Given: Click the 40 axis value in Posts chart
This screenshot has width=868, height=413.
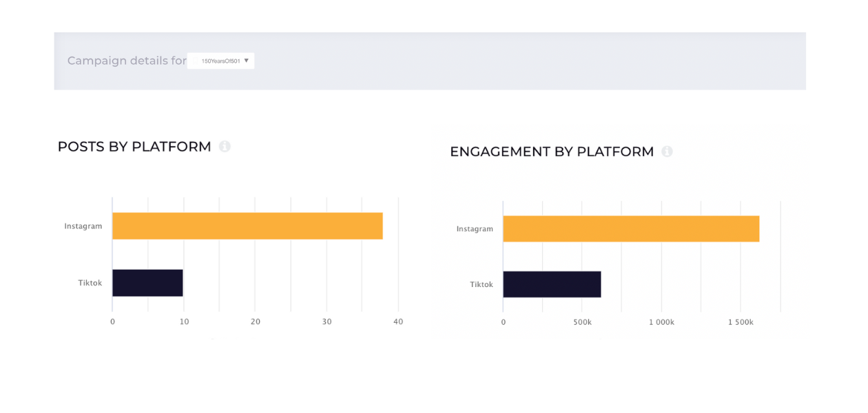Looking at the screenshot, I should (x=398, y=321).
